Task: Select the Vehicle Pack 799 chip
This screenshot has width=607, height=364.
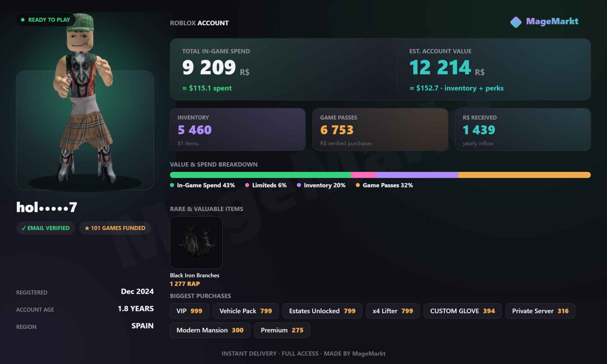Action: [246, 311]
